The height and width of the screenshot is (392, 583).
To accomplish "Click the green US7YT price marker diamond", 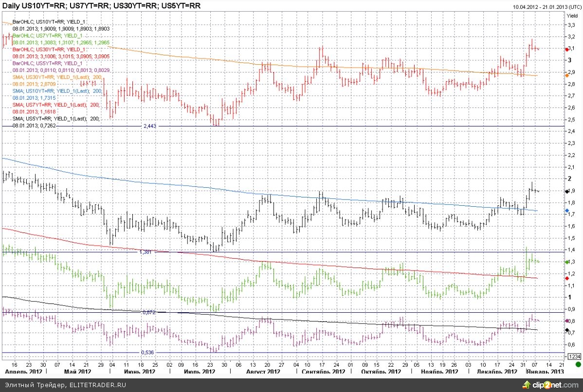I will click(x=567, y=262).
